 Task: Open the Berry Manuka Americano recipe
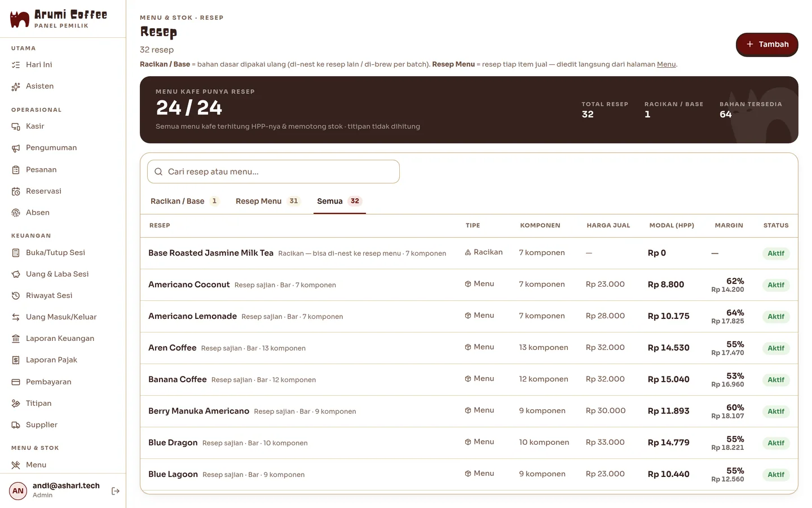[198, 411]
